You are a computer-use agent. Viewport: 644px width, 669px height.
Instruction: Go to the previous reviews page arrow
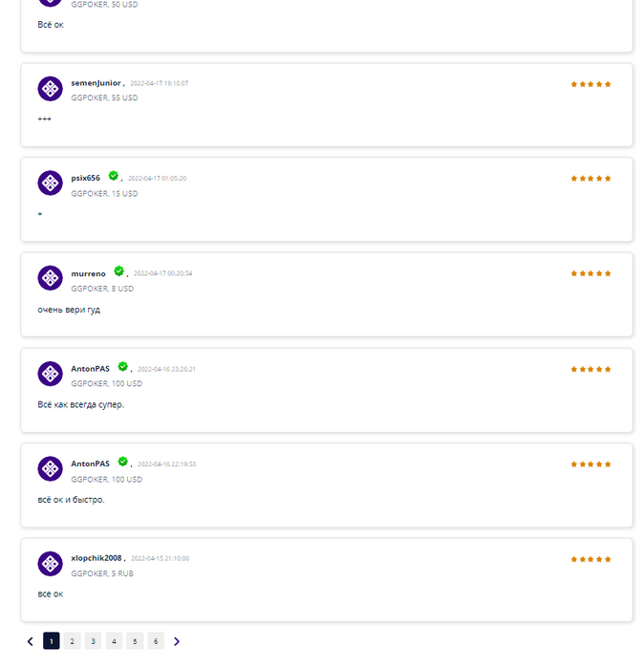click(x=30, y=641)
